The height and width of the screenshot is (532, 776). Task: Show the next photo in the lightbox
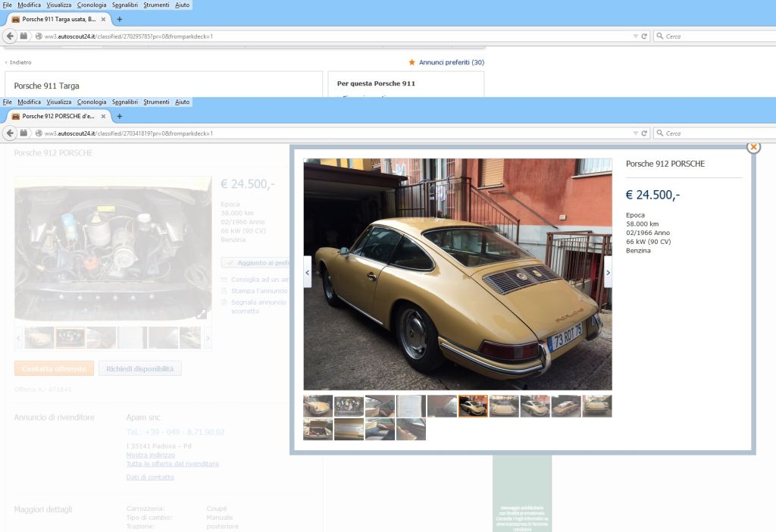pos(609,272)
